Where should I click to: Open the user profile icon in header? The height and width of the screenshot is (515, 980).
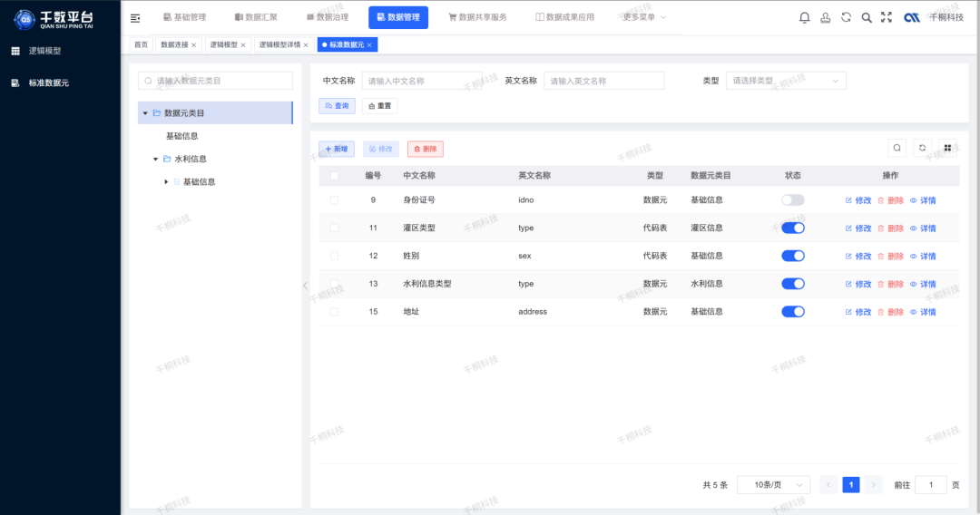(x=825, y=17)
